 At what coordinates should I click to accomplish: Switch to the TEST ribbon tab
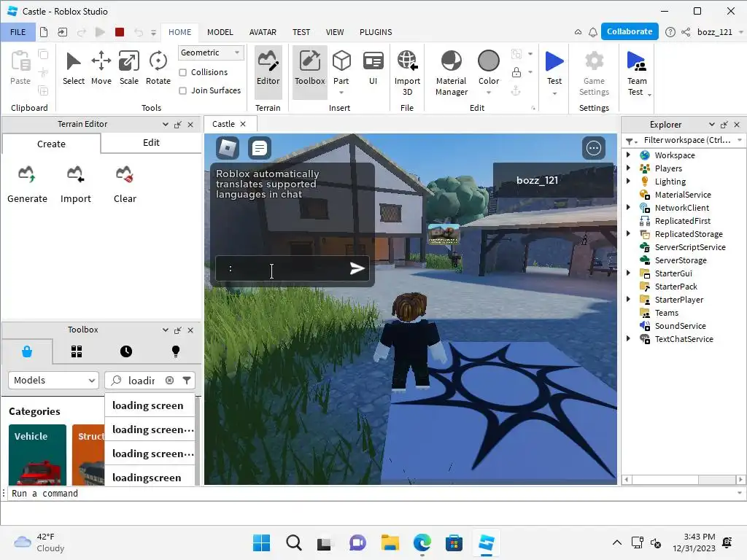coord(301,32)
